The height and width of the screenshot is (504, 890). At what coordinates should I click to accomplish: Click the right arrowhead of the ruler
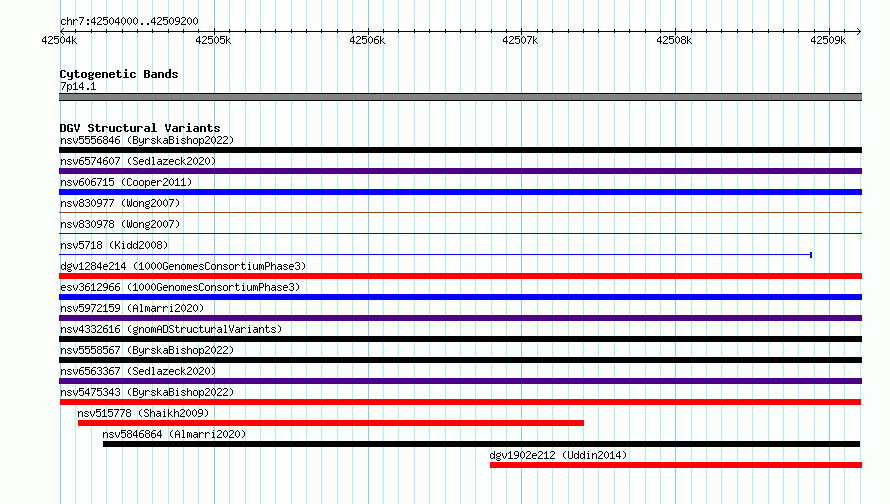point(859,31)
